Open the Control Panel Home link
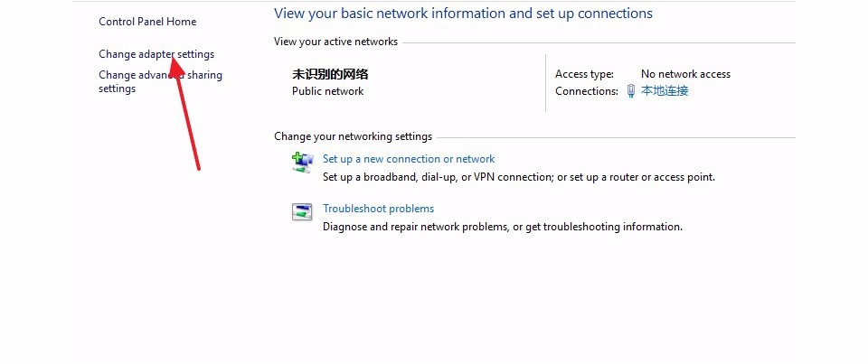Image resolution: width=868 pixels, height=364 pixels. pos(147,22)
